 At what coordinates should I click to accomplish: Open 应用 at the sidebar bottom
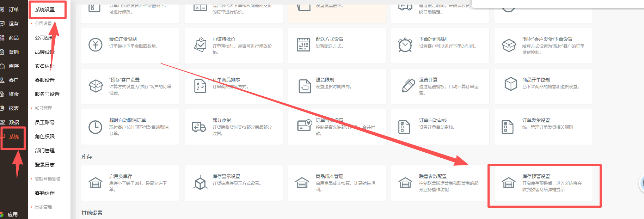pyautogui.click(x=13, y=214)
